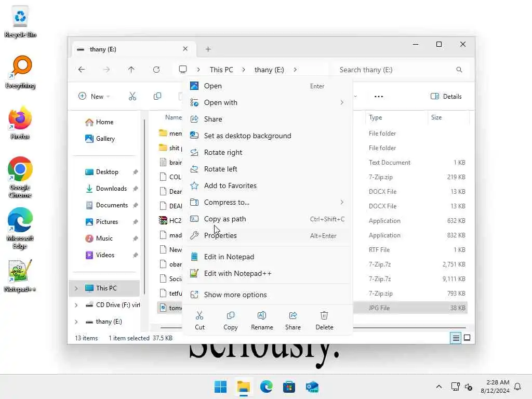Click Show more options
532x399 pixels.
coord(268,295)
